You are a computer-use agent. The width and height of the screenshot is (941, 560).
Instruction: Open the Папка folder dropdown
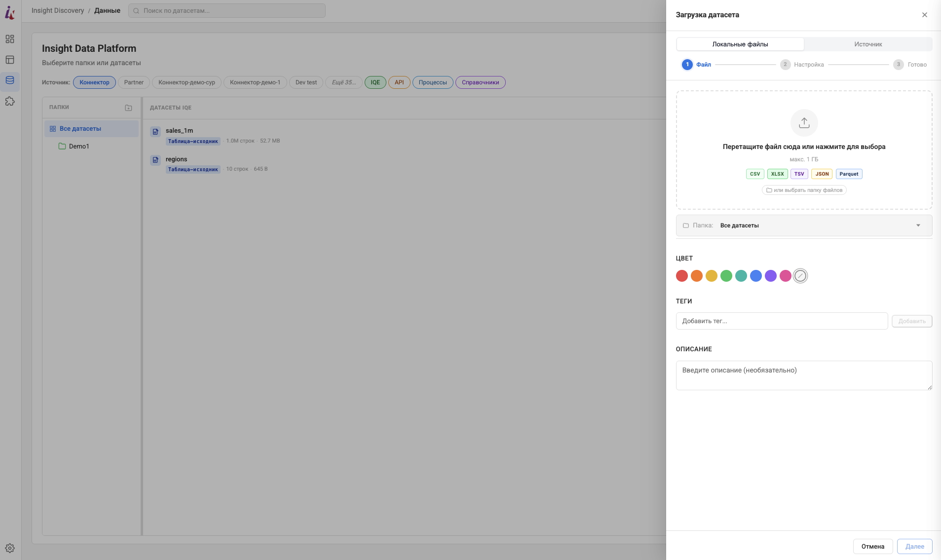click(x=804, y=225)
